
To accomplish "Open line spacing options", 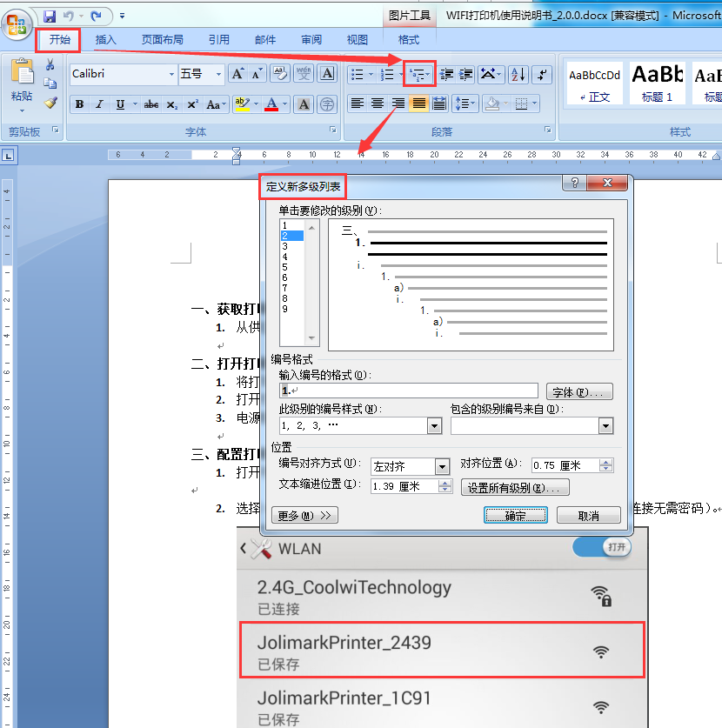I will pos(465,104).
